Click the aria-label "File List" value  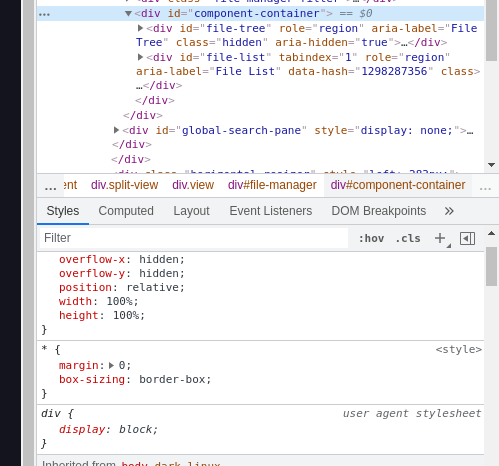pyautogui.click(x=245, y=71)
